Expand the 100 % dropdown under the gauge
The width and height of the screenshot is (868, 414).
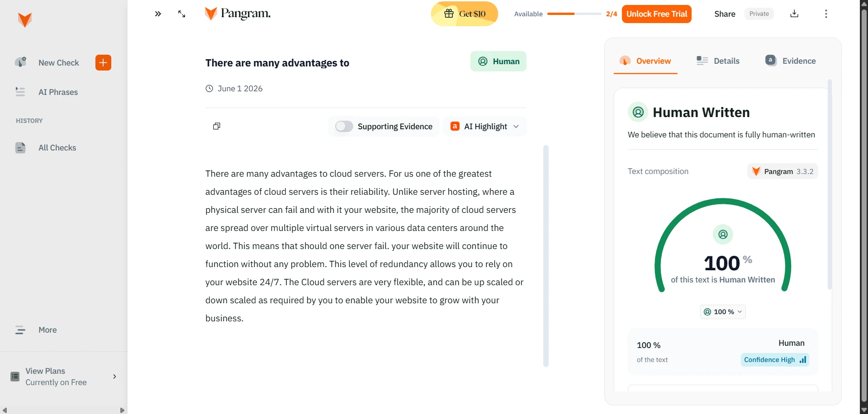(723, 312)
